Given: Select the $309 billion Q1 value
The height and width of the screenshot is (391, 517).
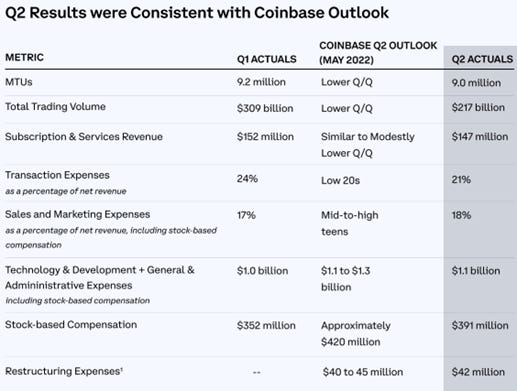Looking at the screenshot, I should tap(265, 108).
